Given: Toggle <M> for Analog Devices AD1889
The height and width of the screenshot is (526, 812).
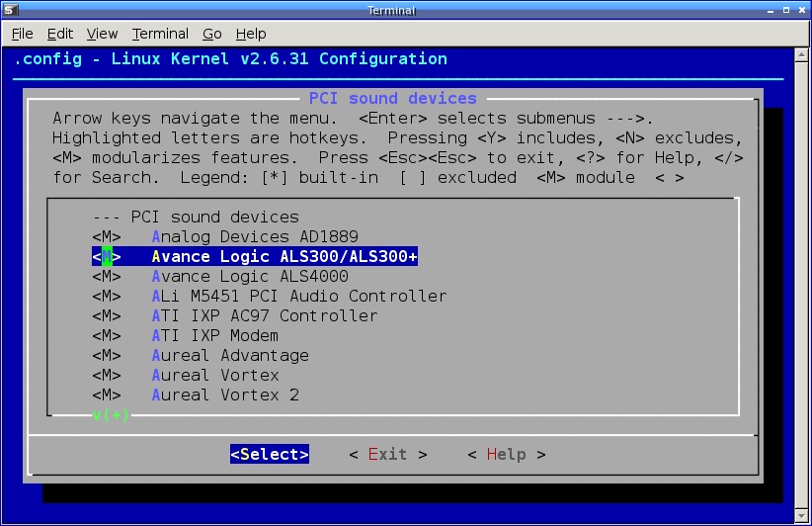Looking at the screenshot, I should (x=107, y=237).
